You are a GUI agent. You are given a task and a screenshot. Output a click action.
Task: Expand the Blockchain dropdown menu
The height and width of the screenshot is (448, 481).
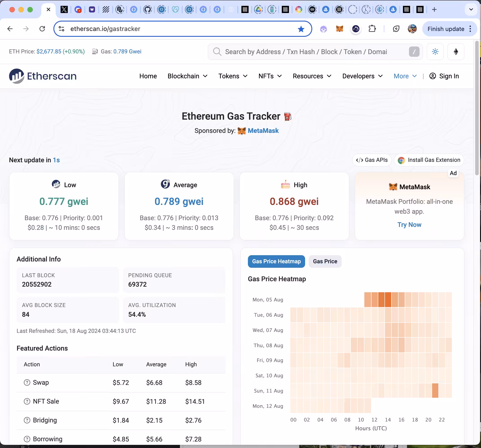point(188,76)
